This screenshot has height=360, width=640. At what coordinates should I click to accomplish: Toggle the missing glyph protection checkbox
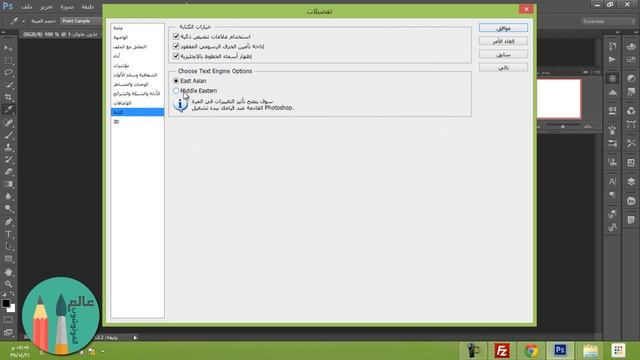coord(176,46)
